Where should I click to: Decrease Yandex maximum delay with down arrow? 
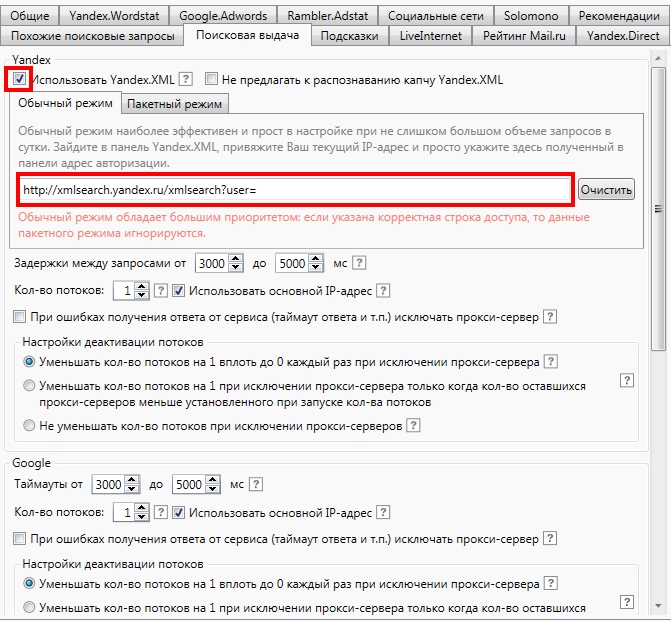click(x=316, y=268)
